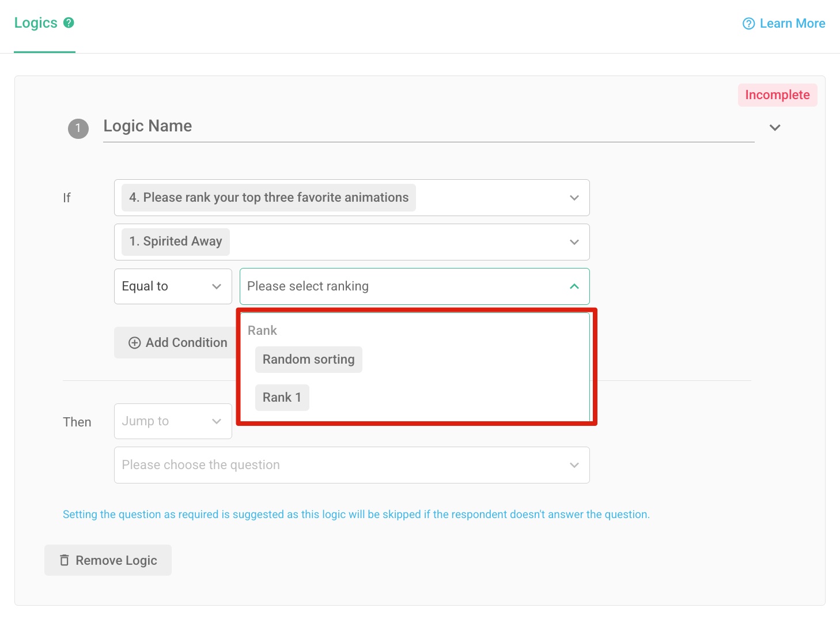The height and width of the screenshot is (627, 840).
Task: Open the question 4 ranking dropdown
Action: coord(351,198)
